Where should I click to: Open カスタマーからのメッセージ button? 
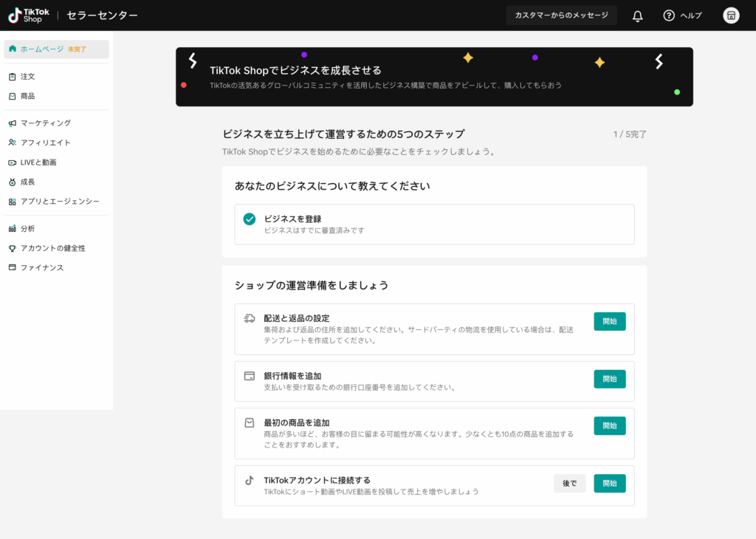(x=561, y=16)
